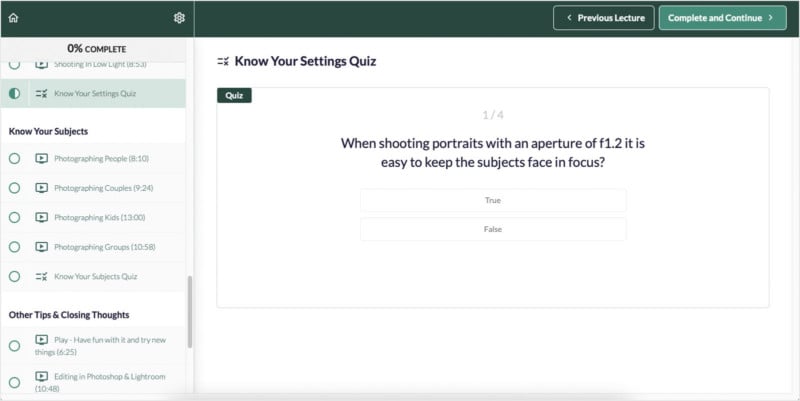Toggle completion circle for Photographing People
The height and width of the screenshot is (401, 800).
coord(14,158)
